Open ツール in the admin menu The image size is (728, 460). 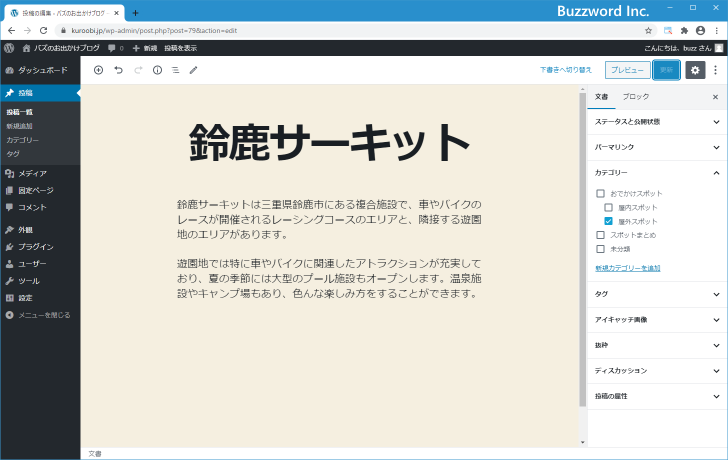coord(40,281)
